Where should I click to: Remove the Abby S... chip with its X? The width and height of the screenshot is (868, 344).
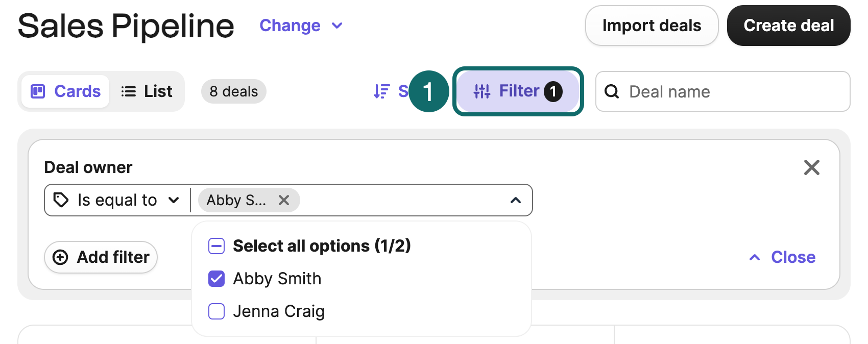[x=284, y=200]
